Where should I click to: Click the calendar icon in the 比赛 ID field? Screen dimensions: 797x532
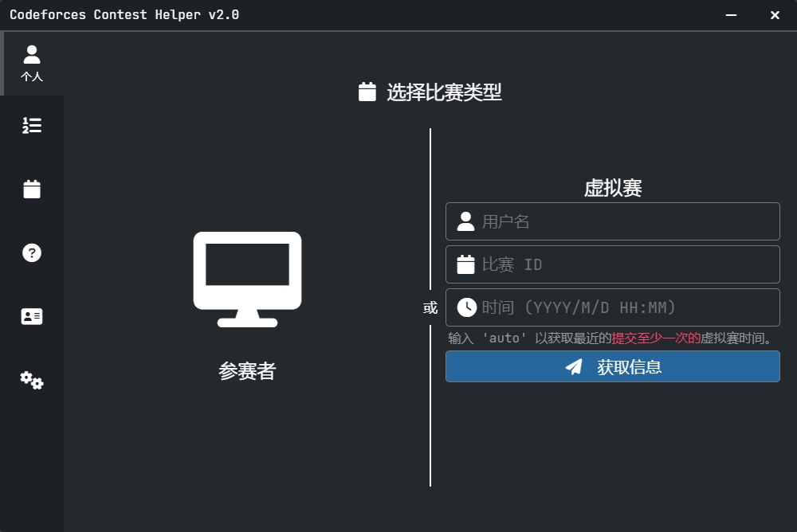point(464,264)
